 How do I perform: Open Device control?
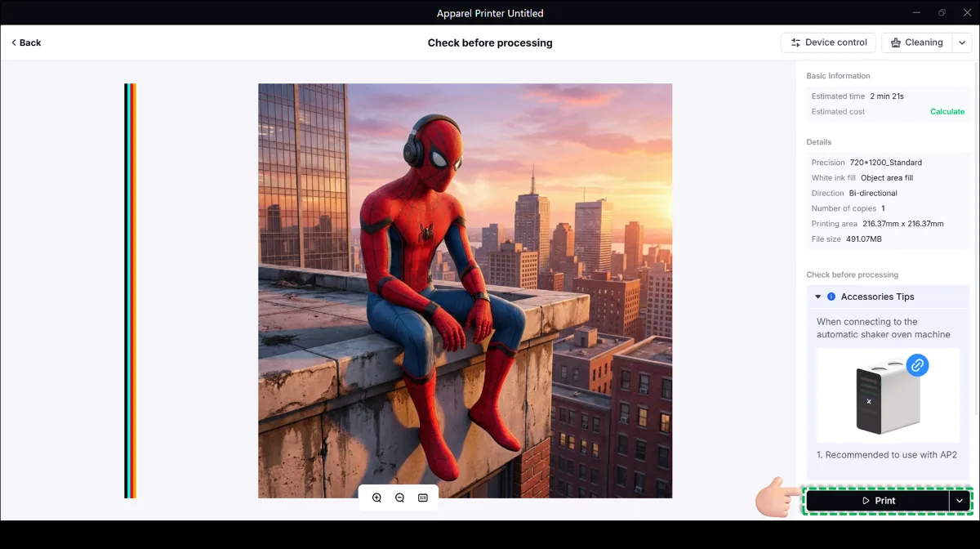(828, 42)
